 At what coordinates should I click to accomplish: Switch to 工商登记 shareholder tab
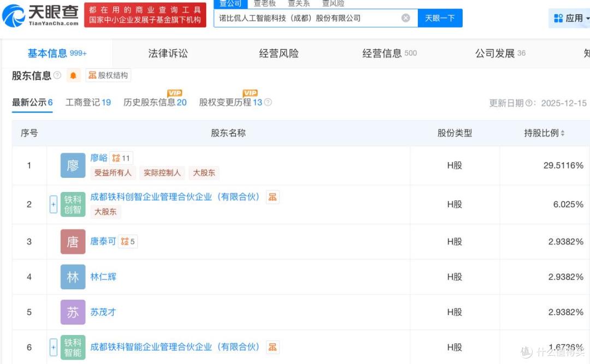coord(88,102)
